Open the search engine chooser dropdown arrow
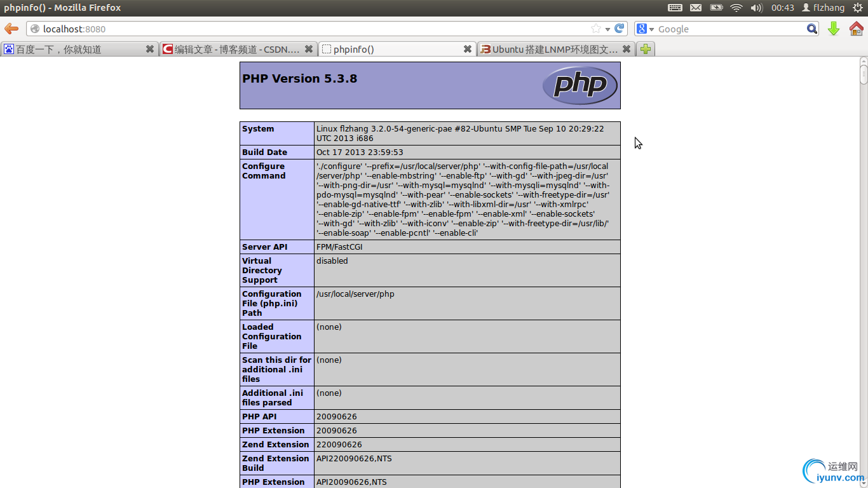868x488 pixels. click(651, 29)
